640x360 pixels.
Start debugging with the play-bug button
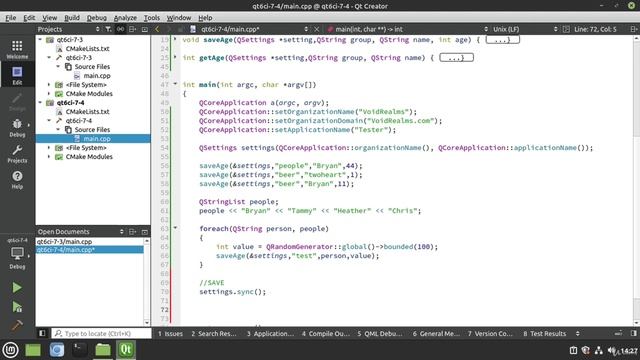tap(17, 307)
